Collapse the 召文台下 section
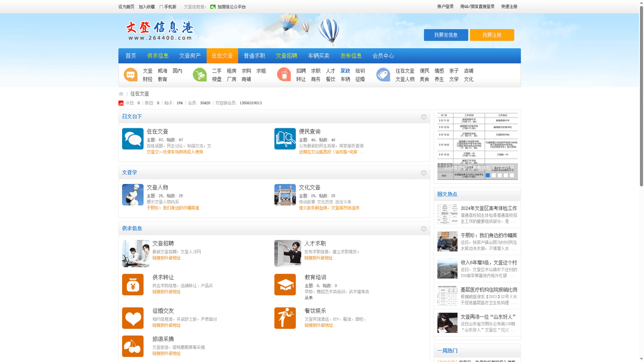The width and height of the screenshot is (644, 362). coord(424,117)
